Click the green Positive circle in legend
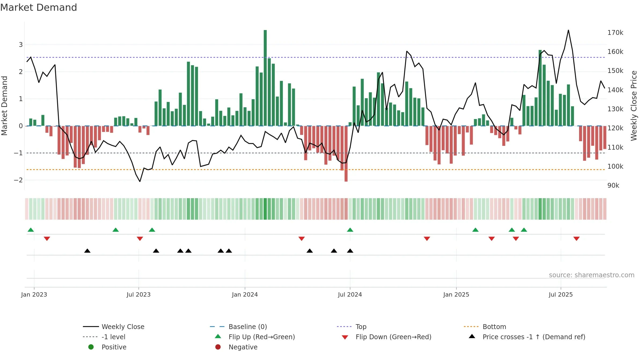Image resolution: width=644 pixels, height=362 pixels. pyautogui.click(x=91, y=347)
